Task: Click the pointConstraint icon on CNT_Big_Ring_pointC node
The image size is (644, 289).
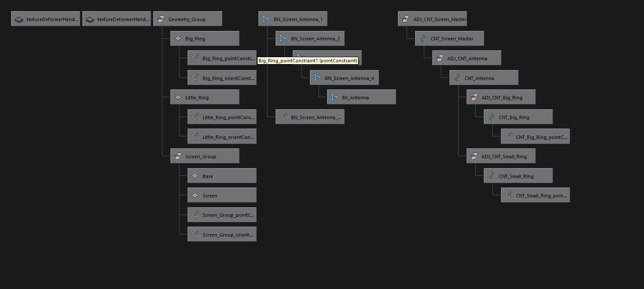Action: coord(508,136)
